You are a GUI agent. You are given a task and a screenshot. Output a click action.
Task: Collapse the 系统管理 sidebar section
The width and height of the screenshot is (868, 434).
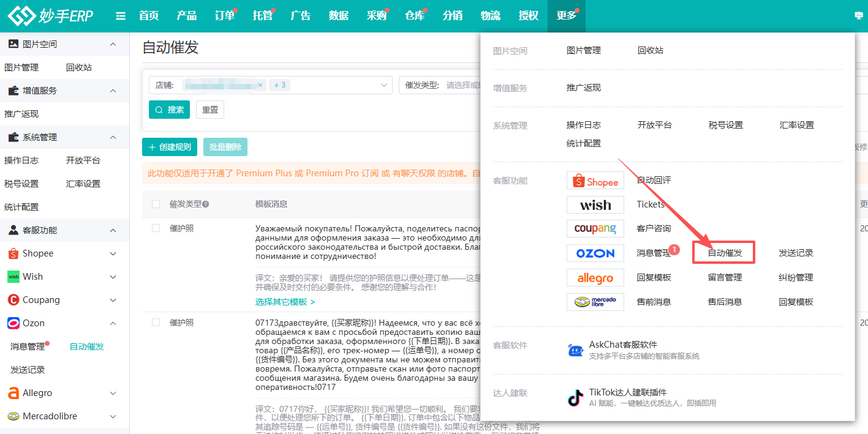(x=113, y=137)
